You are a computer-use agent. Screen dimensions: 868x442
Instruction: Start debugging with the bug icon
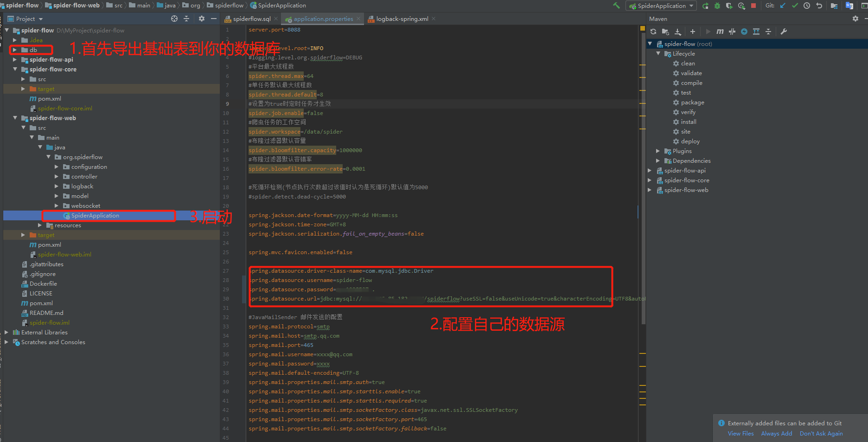[717, 5]
